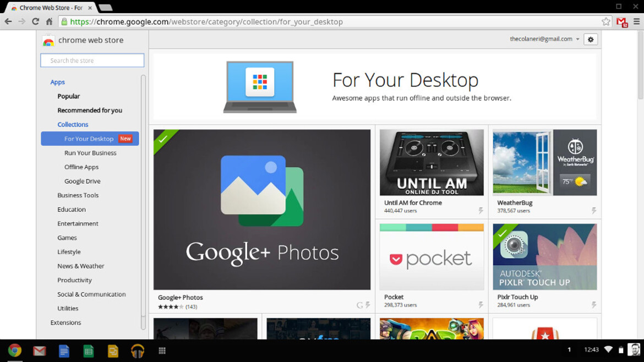Click the Chrome Web Store logo icon

48,40
